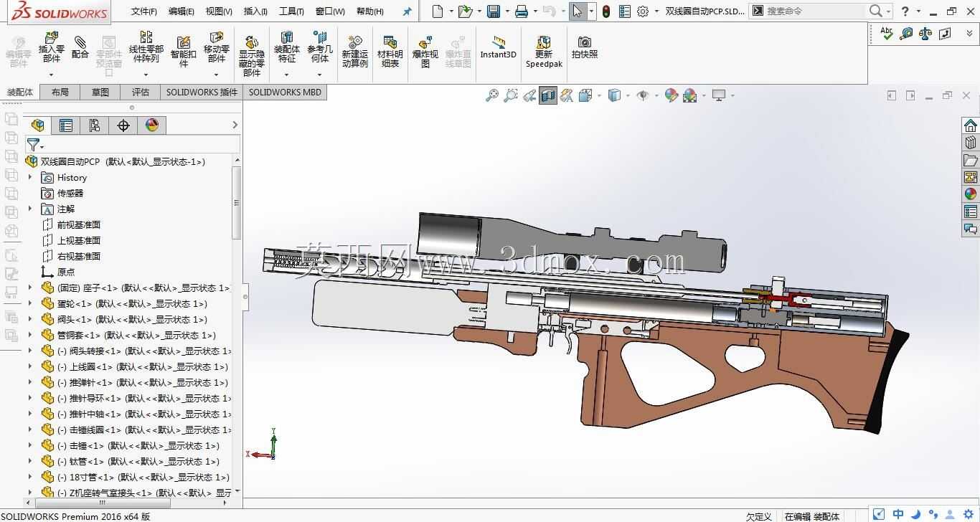Select the Zoom to Area tool
The image size is (980, 522).
pos(510,95)
